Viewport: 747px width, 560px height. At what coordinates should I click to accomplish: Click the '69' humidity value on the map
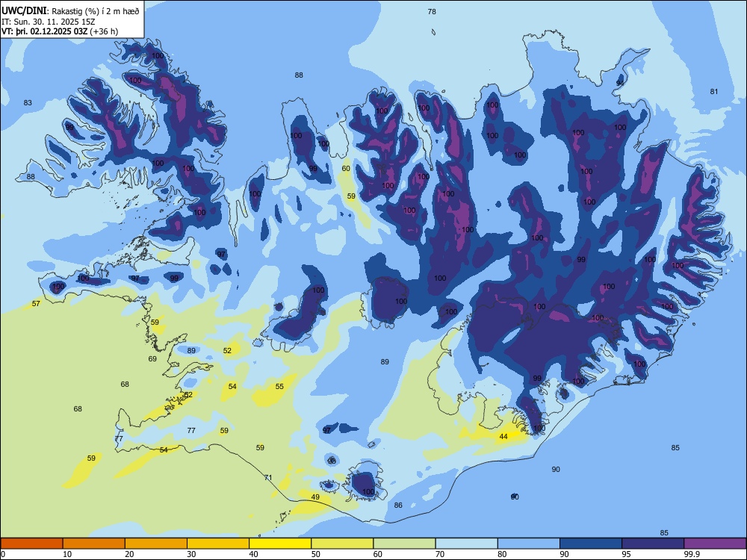pyautogui.click(x=152, y=358)
